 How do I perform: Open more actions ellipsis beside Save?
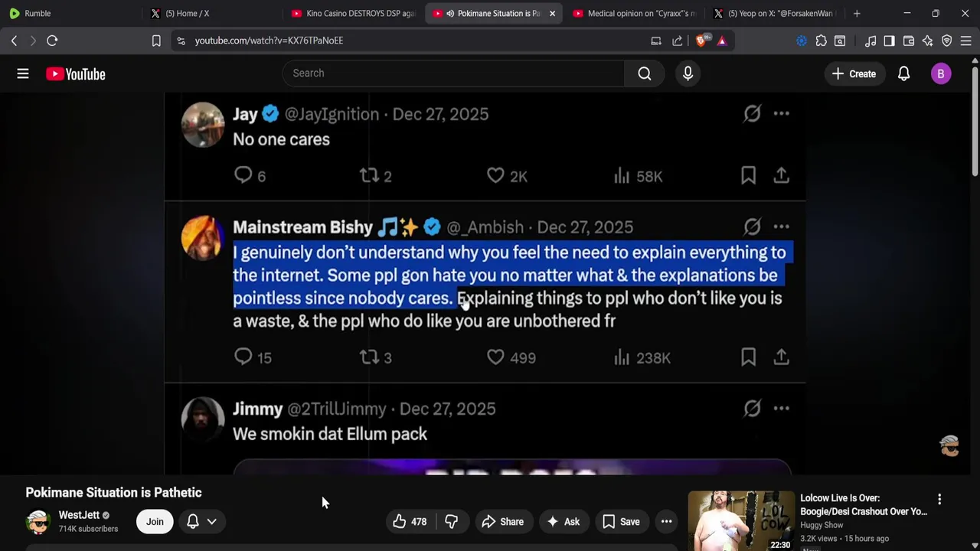point(666,522)
